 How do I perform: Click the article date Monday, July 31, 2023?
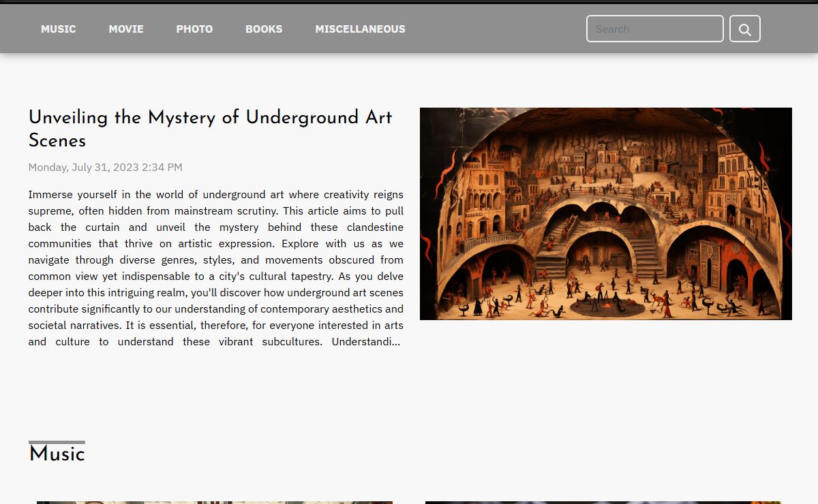click(105, 167)
